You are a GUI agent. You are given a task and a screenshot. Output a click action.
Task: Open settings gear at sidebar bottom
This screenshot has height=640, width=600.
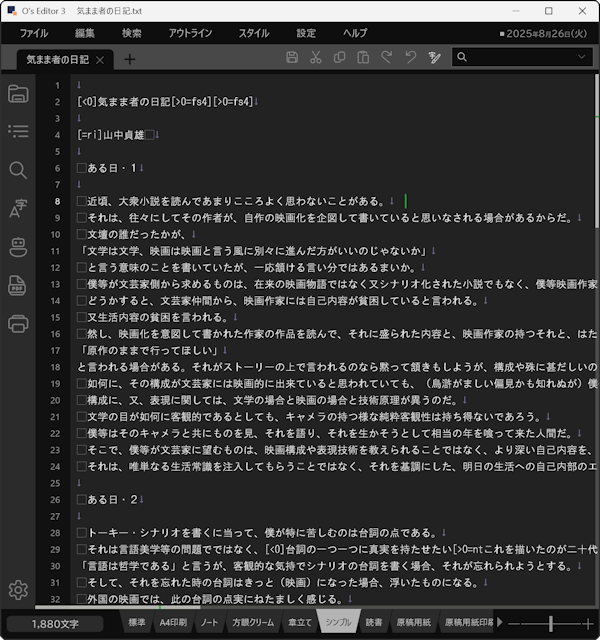point(18,590)
